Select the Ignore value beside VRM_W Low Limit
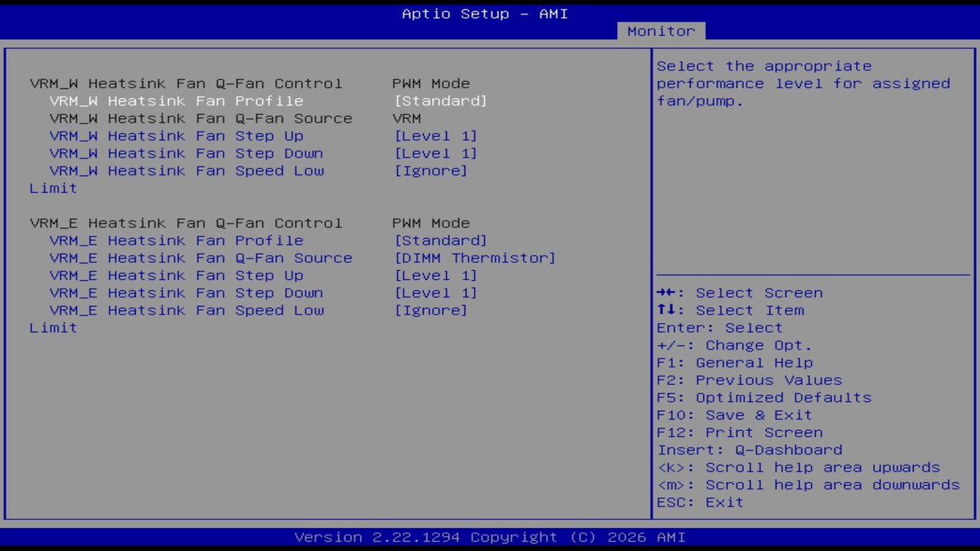 tap(431, 171)
